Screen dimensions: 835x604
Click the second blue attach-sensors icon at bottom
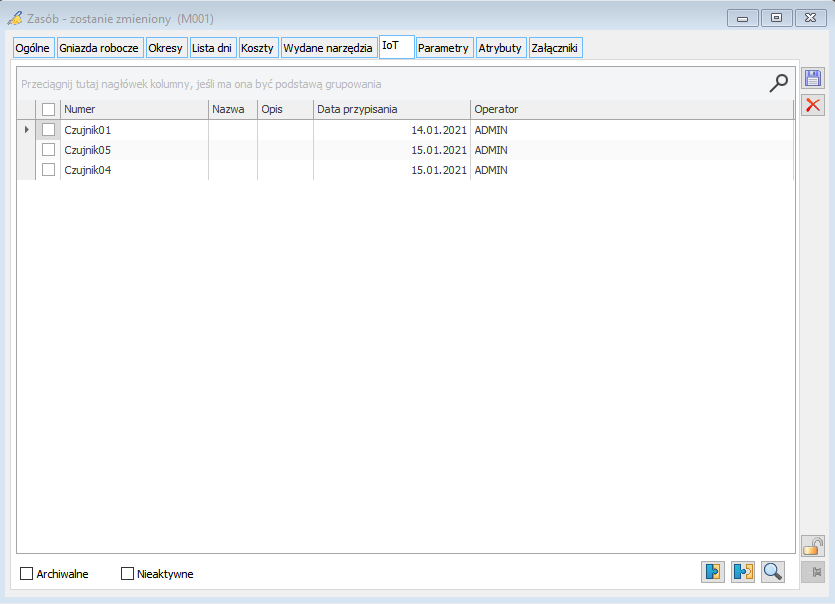(x=743, y=572)
